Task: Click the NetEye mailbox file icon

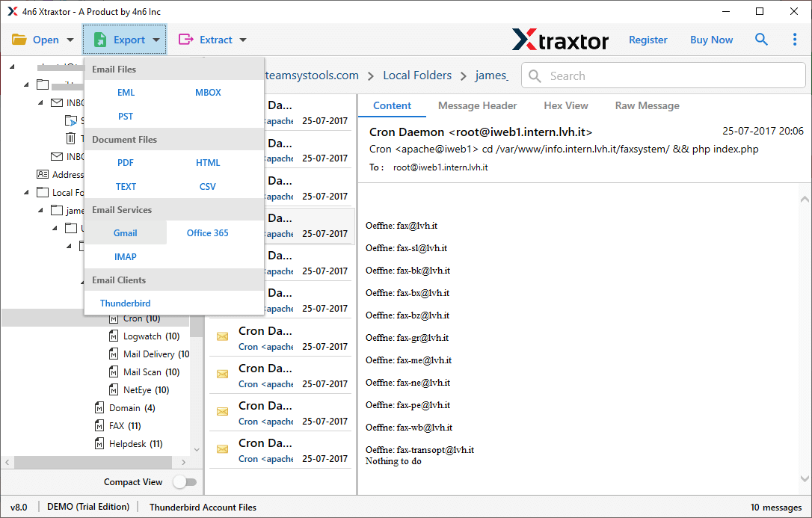Action: tap(114, 390)
